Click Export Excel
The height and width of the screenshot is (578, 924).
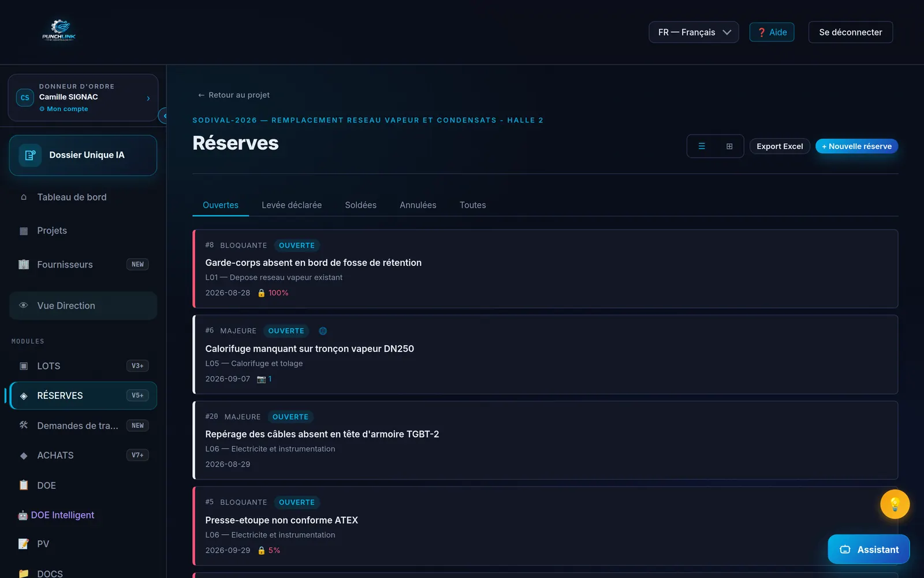point(780,146)
